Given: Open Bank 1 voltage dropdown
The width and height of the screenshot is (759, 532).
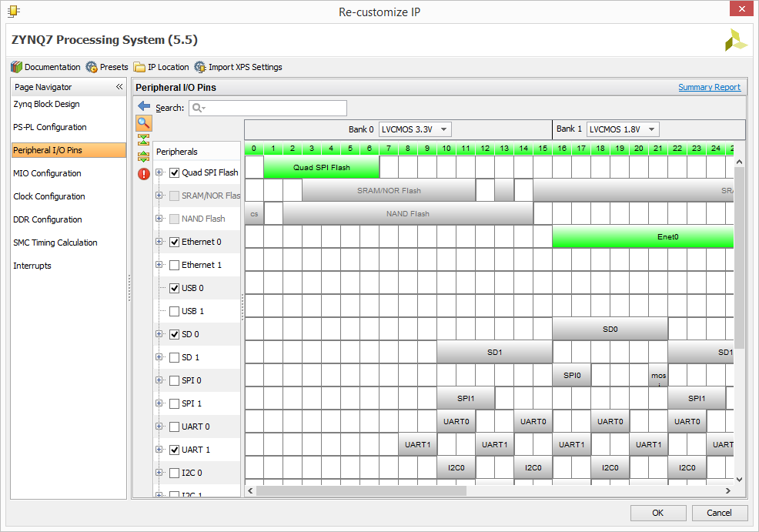Looking at the screenshot, I should coord(623,129).
